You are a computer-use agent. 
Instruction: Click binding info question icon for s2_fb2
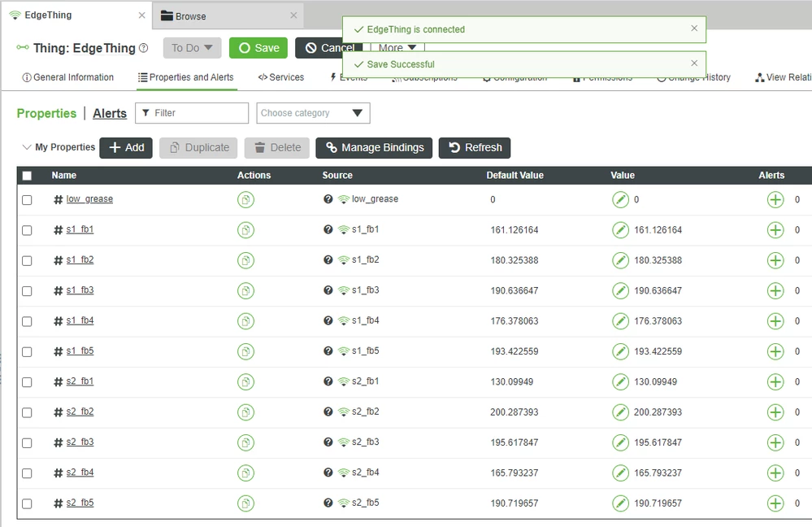click(328, 412)
